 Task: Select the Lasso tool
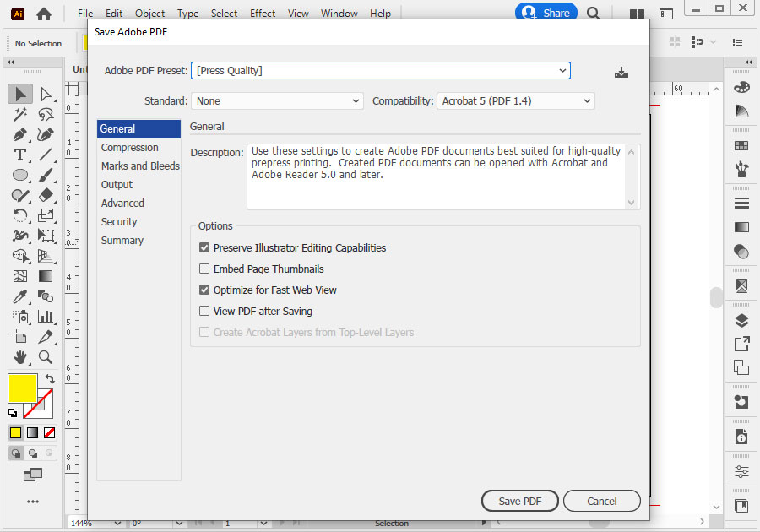click(46, 114)
